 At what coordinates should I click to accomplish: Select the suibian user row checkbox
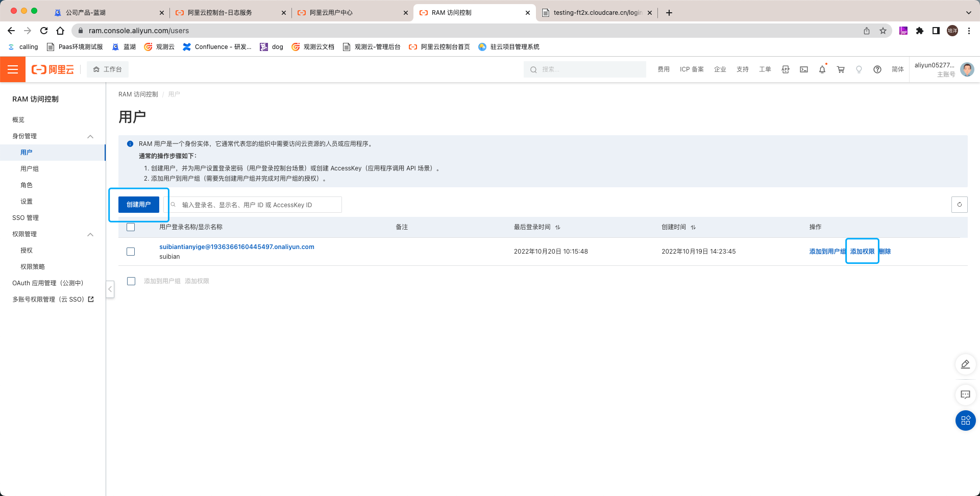(131, 252)
